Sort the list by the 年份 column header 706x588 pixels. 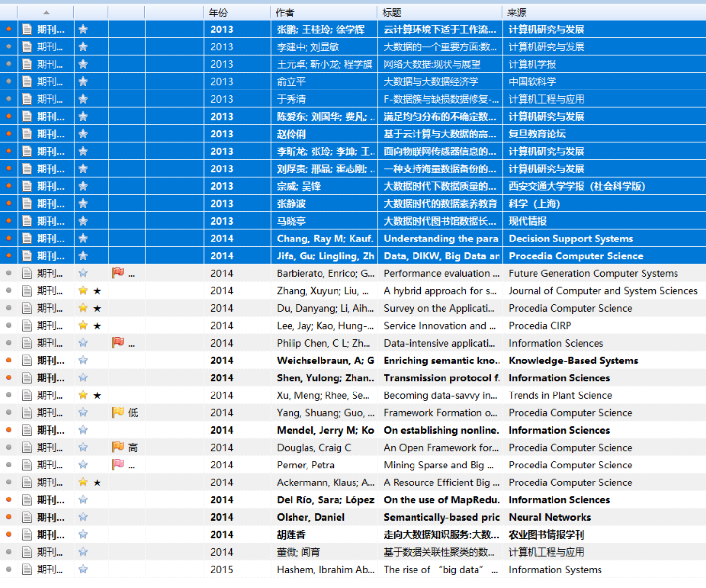pos(218,13)
